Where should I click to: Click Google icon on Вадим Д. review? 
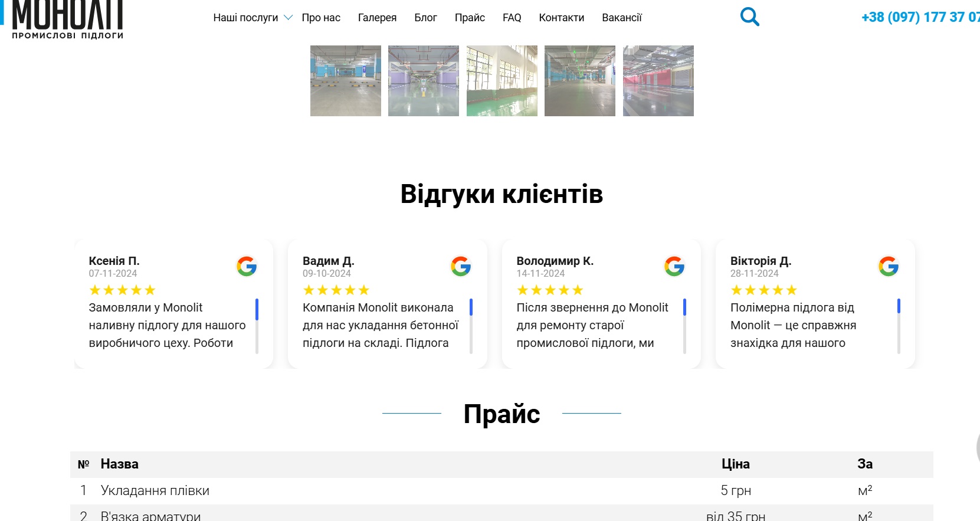tap(461, 266)
